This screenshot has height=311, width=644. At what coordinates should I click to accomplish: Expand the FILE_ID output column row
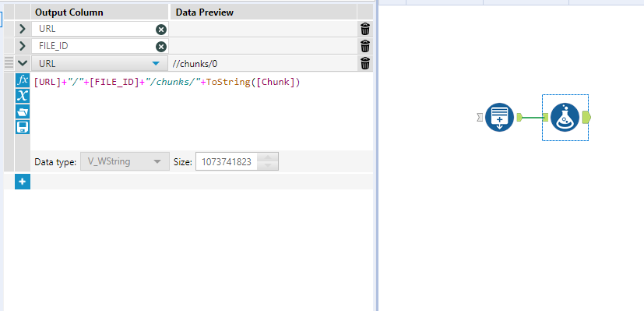[23, 47]
